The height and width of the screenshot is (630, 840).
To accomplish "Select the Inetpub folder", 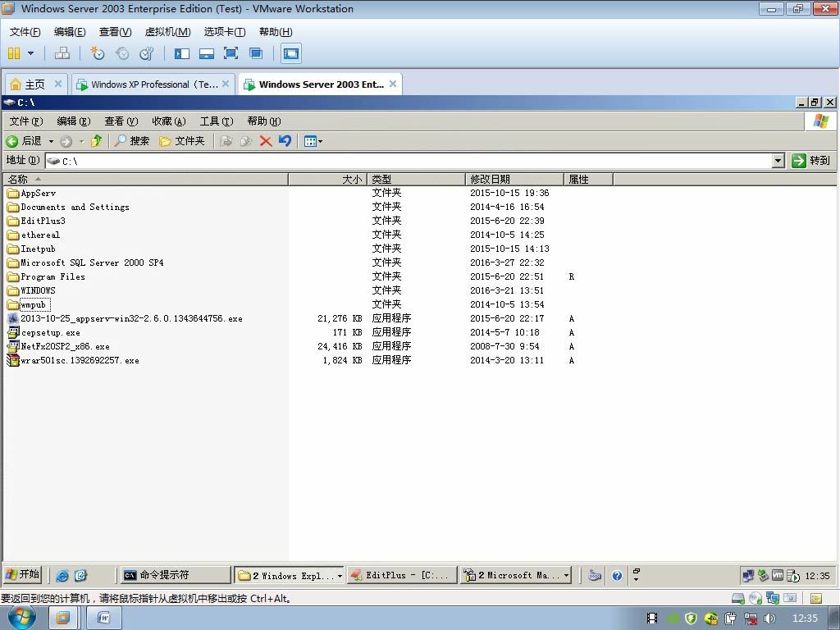I will [32, 249].
